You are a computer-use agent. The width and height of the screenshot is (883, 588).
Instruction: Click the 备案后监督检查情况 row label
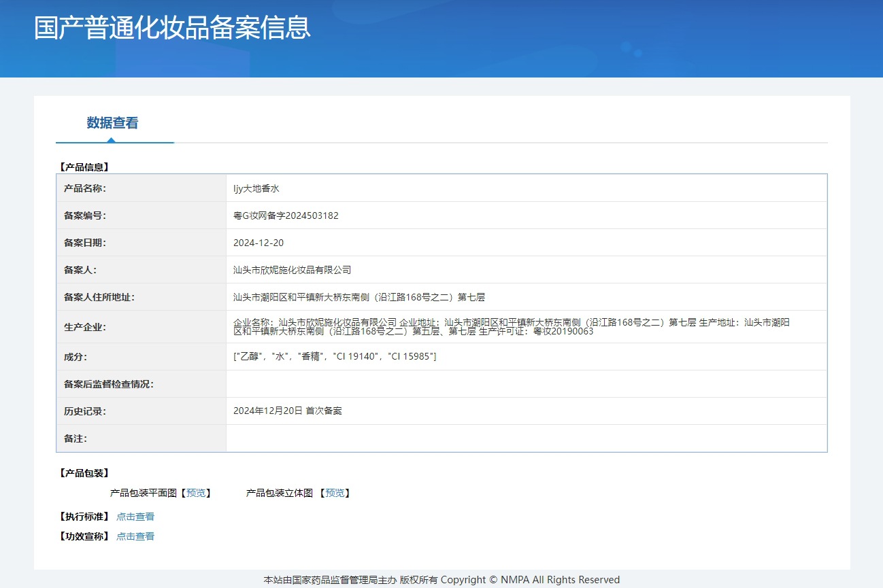point(109,384)
